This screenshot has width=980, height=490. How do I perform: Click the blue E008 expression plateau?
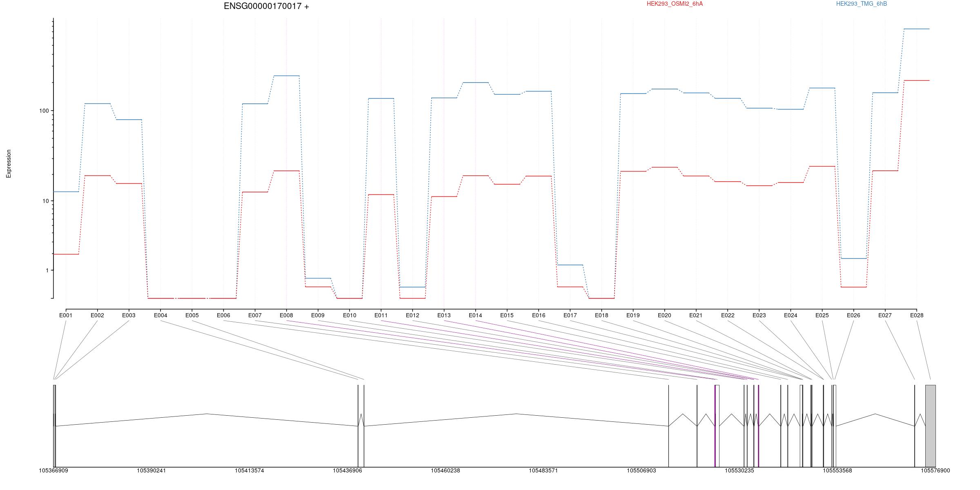coord(286,76)
